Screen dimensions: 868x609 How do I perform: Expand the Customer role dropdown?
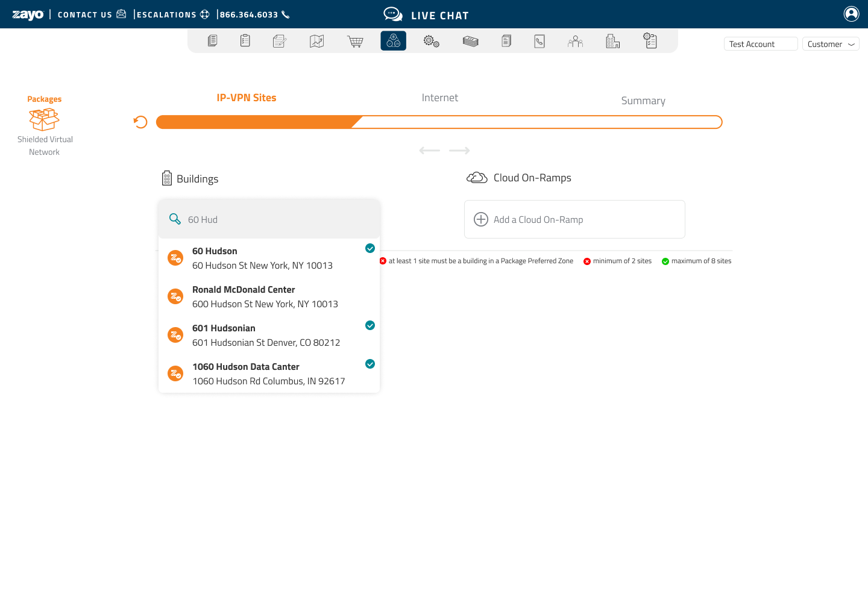point(831,44)
